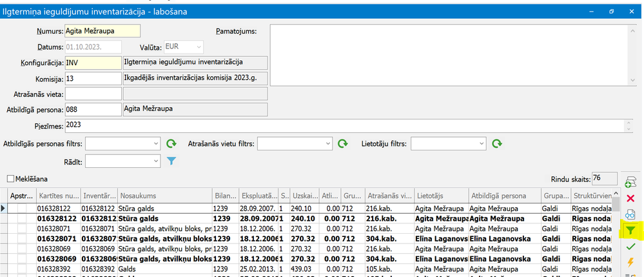Click the Ilgtermiņa ieguldījumu inventarizācija description field
The image size is (644, 277).
click(x=195, y=63)
